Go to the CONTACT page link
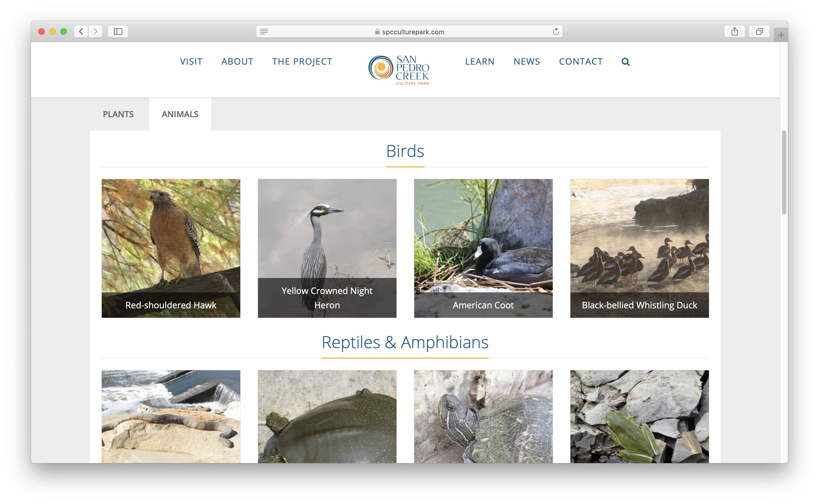This screenshot has width=819, height=504. click(581, 62)
